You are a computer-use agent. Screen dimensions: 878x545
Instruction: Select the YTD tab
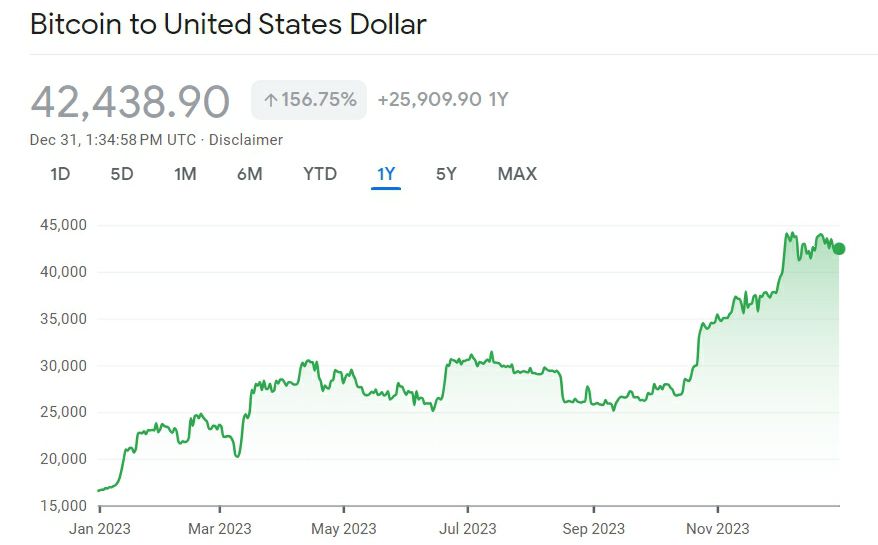pyautogui.click(x=320, y=174)
